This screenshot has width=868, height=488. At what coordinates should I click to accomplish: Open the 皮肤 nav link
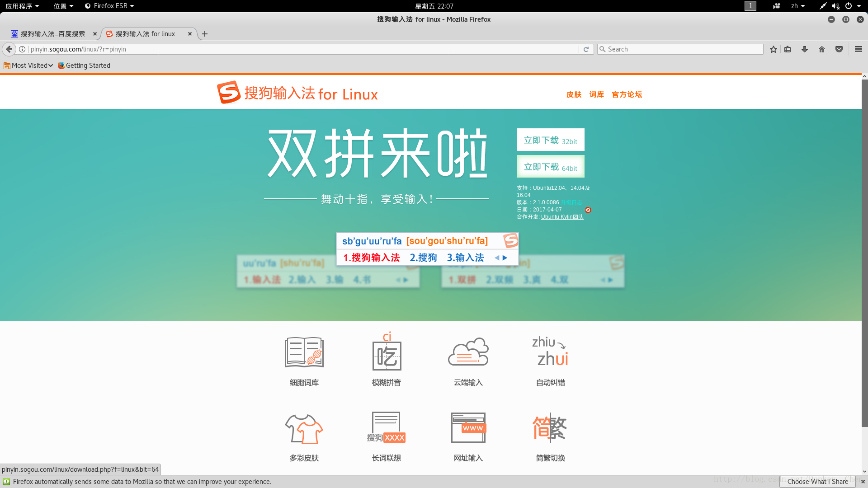pos(574,94)
